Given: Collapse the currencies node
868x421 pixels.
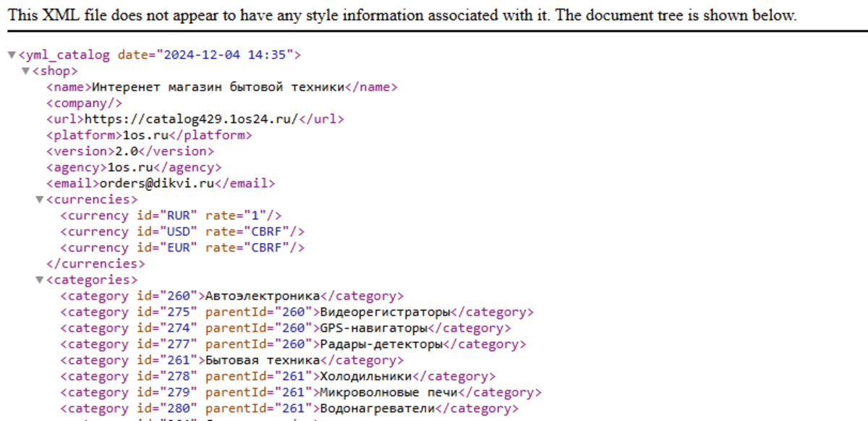Looking at the screenshot, I should 40,200.
